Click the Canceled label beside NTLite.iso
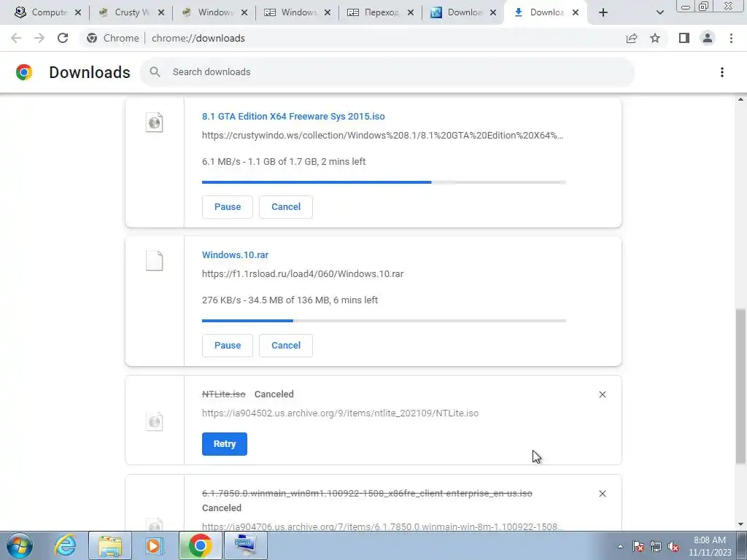747x560 pixels. coord(274,394)
